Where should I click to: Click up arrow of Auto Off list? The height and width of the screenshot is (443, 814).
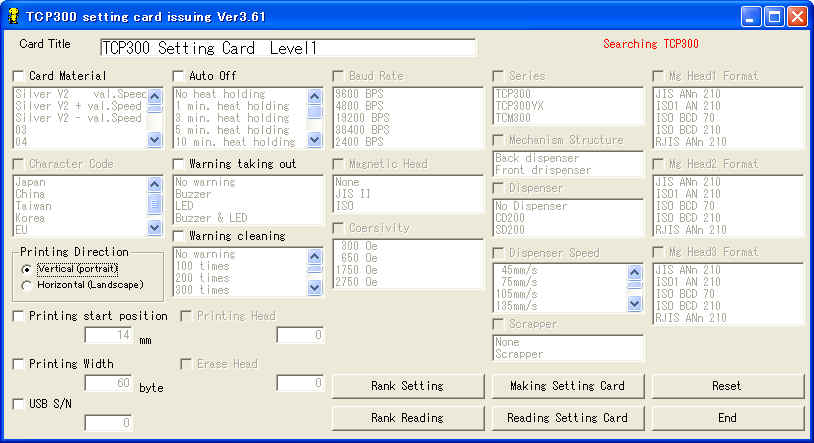[x=314, y=96]
